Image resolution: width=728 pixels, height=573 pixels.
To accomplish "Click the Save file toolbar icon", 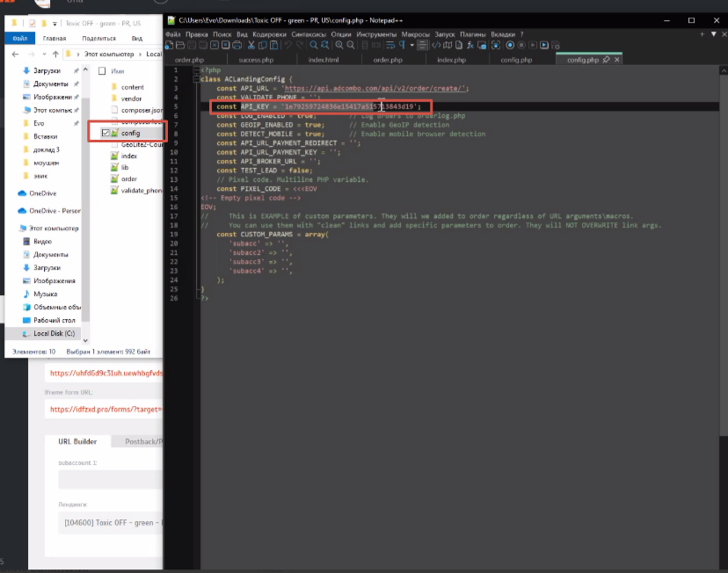I will pyautogui.click(x=191, y=45).
